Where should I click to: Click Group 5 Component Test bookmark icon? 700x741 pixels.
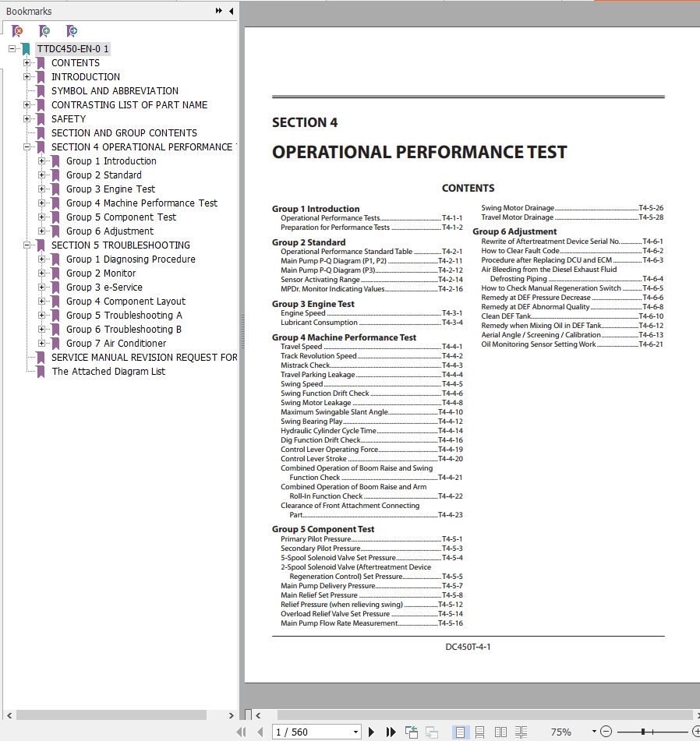coord(55,217)
